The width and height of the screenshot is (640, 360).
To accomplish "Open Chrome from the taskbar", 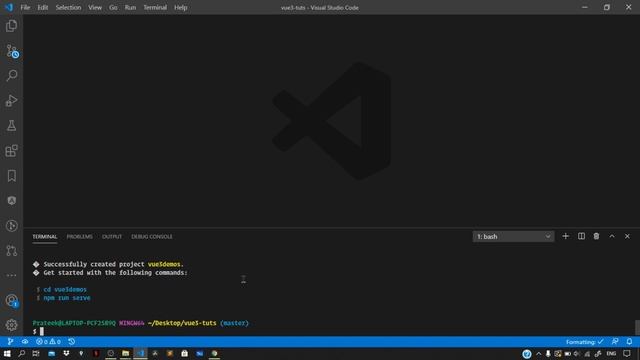I will pyautogui.click(x=214, y=353).
